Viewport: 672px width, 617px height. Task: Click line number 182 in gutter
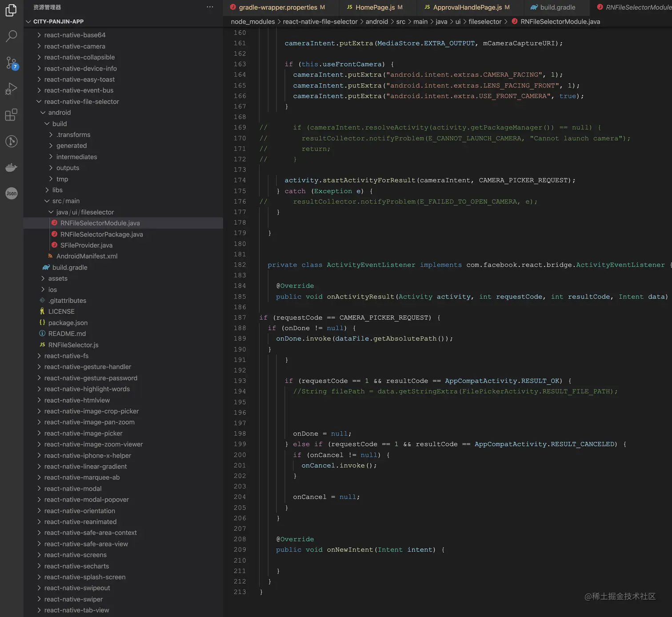tap(240, 265)
